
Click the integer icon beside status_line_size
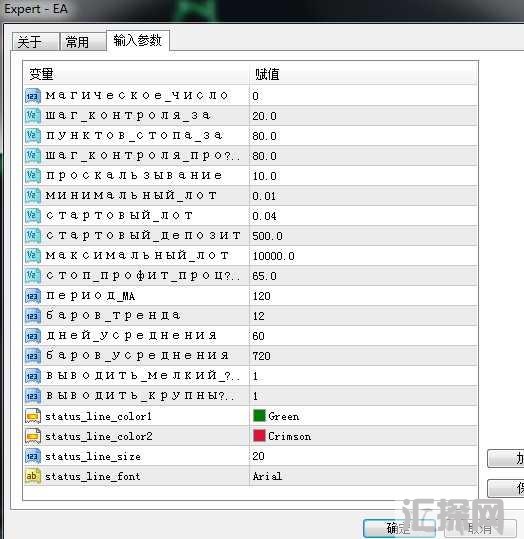coord(33,456)
